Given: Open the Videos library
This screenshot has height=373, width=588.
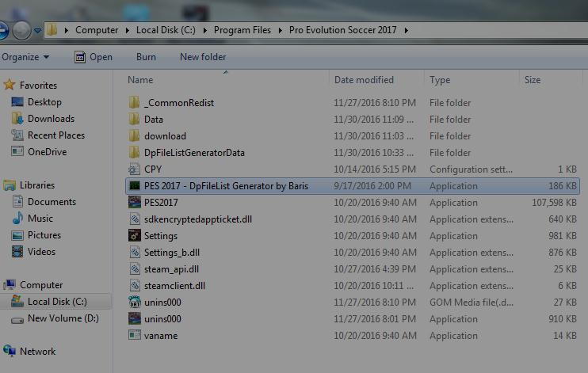Looking at the screenshot, I should tap(41, 252).
